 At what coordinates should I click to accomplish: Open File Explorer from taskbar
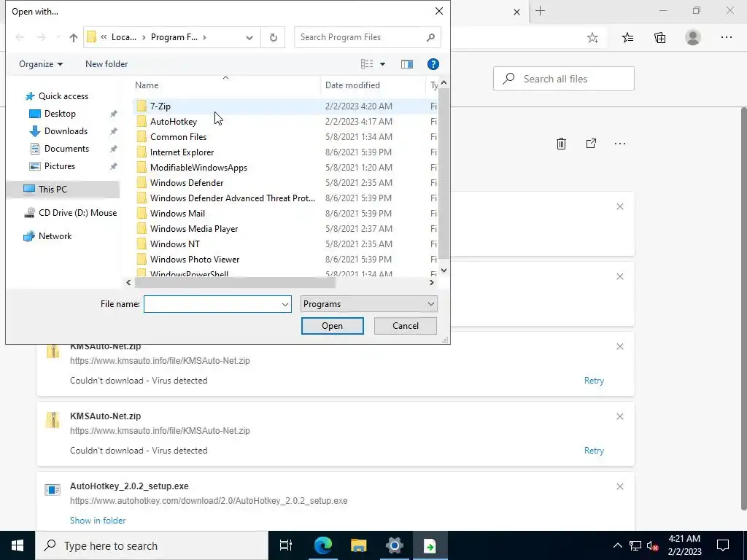click(x=359, y=545)
